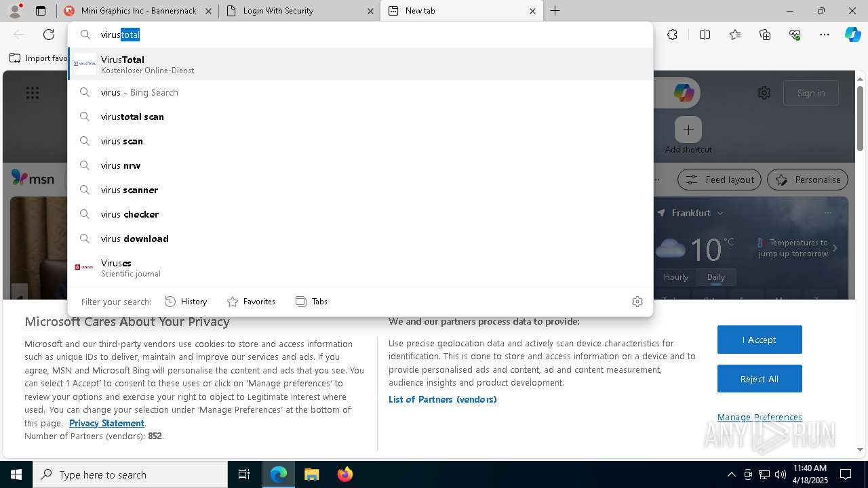868x488 pixels.
Task: Click the browser refresh button
Action: (x=49, y=35)
